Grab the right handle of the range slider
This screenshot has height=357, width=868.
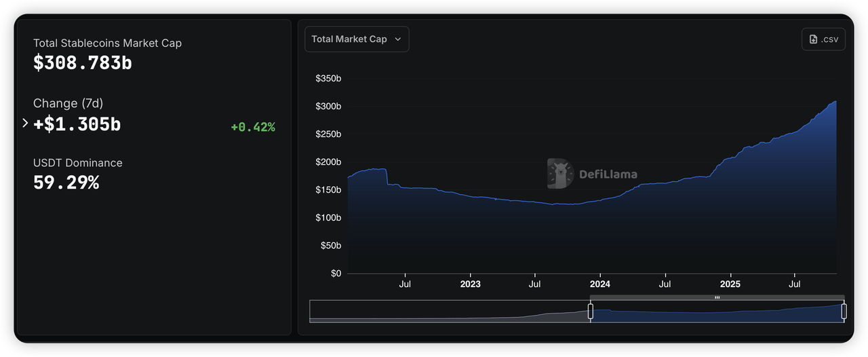point(844,312)
